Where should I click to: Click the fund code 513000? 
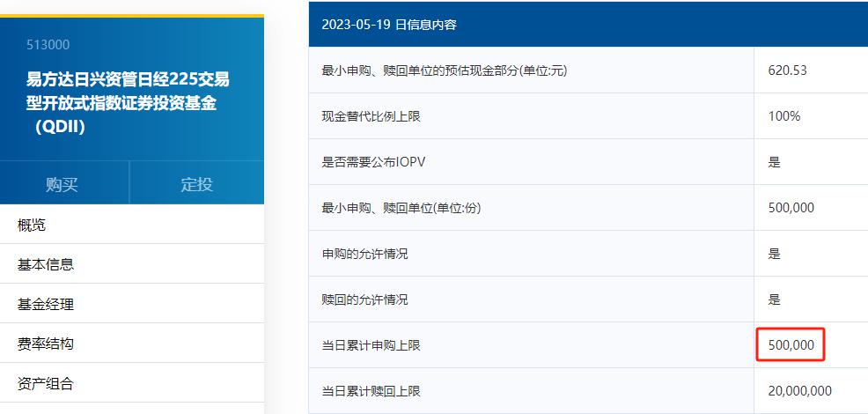click(x=48, y=45)
